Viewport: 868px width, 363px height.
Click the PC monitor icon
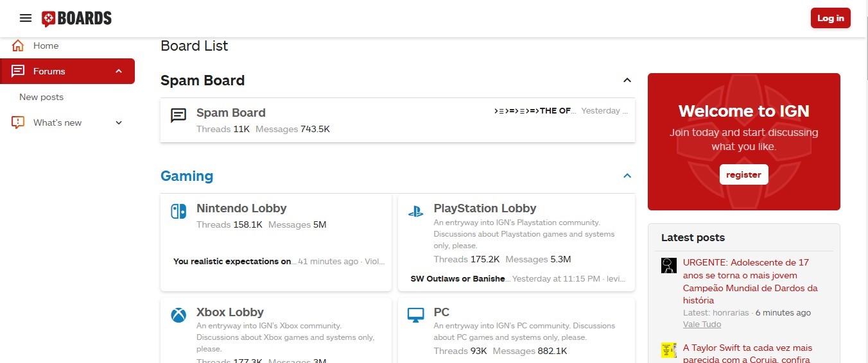pos(415,316)
